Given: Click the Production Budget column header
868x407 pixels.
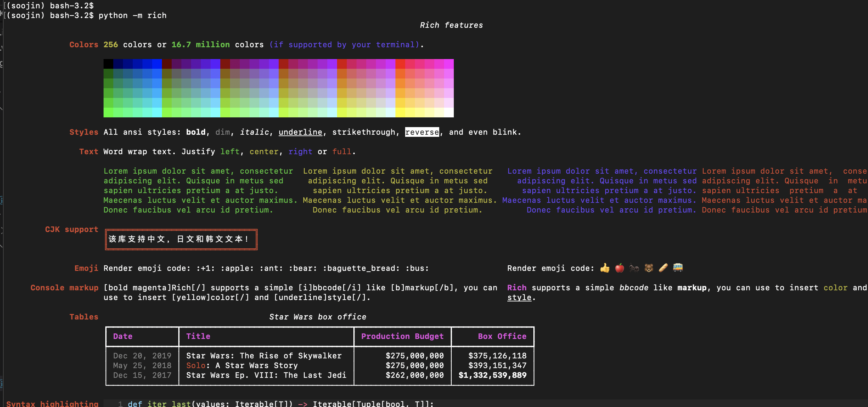Looking at the screenshot, I should (x=402, y=336).
